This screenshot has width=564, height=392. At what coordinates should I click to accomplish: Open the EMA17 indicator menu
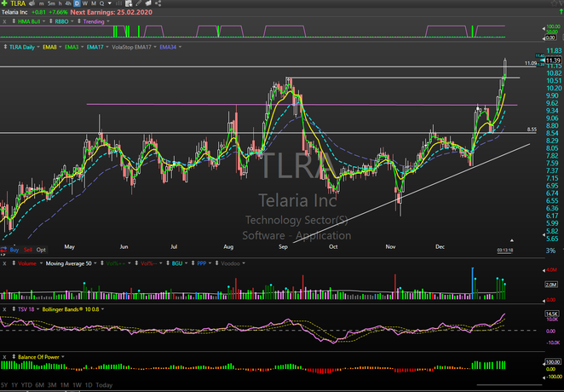pyautogui.click(x=106, y=47)
